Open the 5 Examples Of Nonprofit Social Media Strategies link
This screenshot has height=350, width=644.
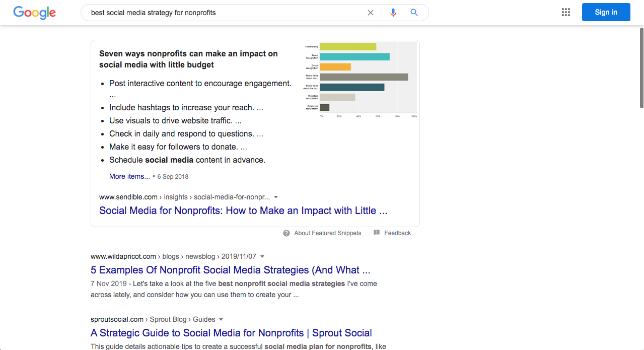231,270
